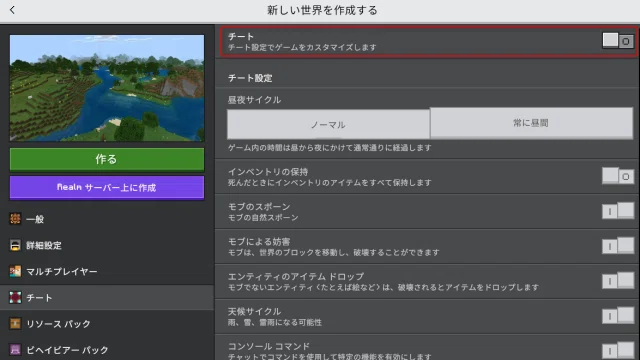Open the チート tab in sidebar
The height and width of the screenshot is (360, 640).
pyautogui.click(x=107, y=298)
